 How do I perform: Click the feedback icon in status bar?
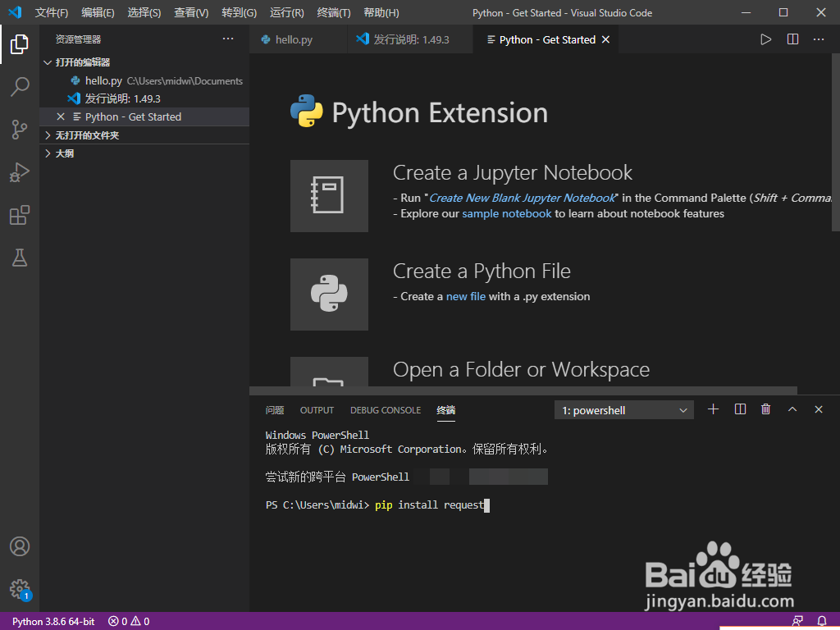(797, 622)
